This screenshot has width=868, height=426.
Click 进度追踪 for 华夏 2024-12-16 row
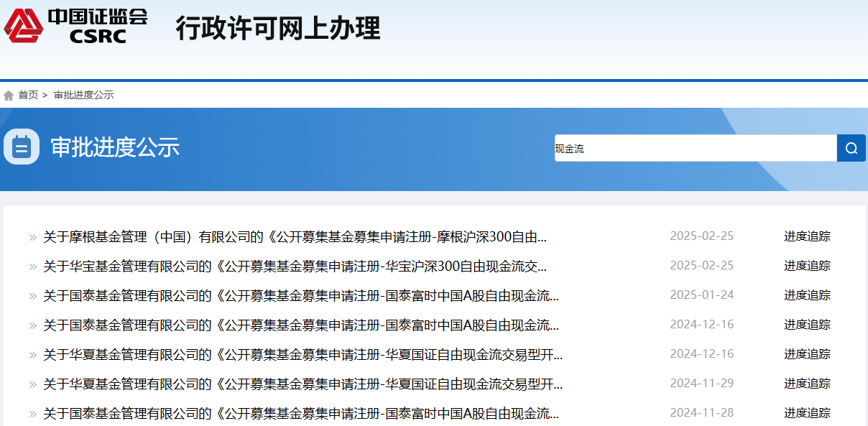click(x=807, y=354)
